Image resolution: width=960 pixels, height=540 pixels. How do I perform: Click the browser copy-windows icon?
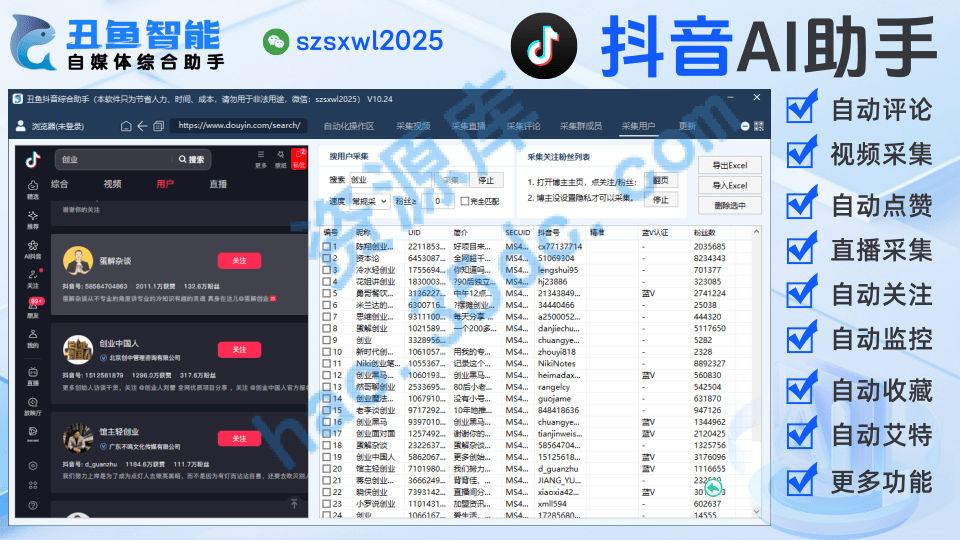[159, 126]
